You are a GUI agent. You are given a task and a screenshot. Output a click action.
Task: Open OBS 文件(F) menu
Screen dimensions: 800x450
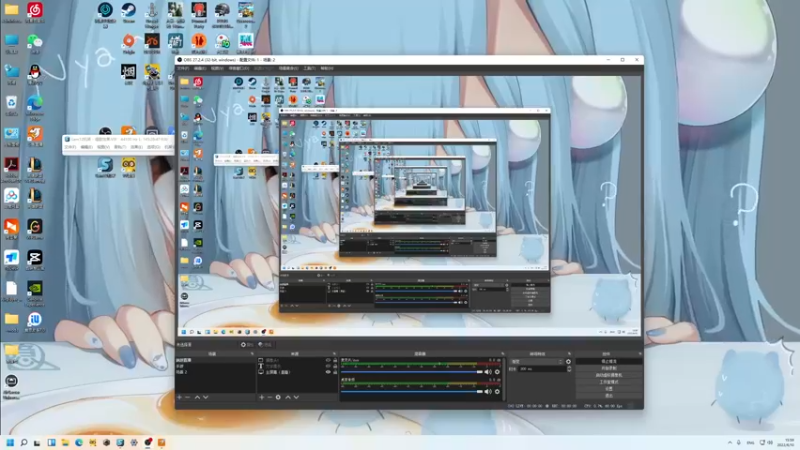pos(183,68)
